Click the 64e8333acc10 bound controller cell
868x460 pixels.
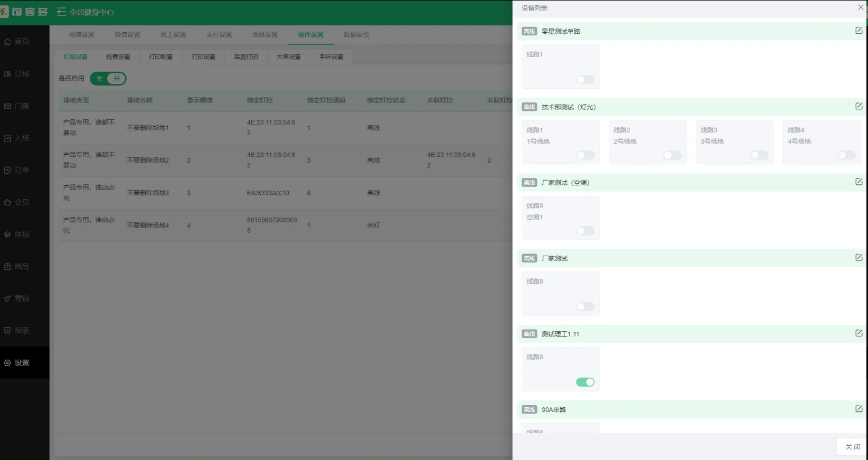pos(268,193)
